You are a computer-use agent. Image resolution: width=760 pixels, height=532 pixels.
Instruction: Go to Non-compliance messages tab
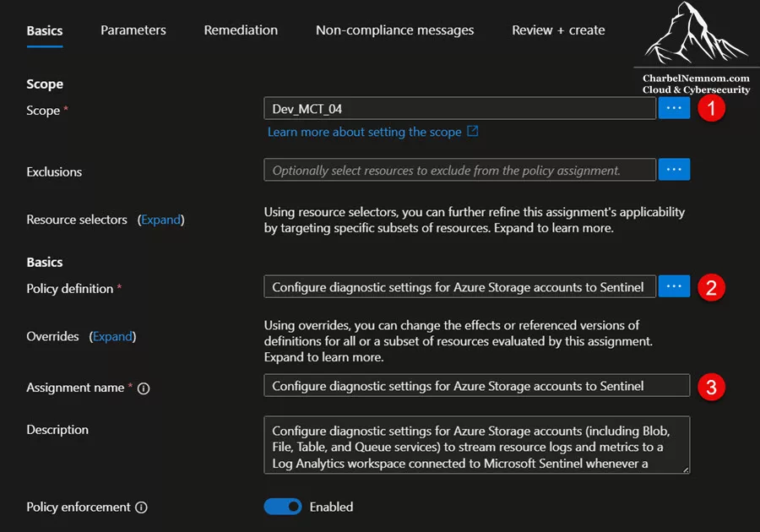coord(395,30)
